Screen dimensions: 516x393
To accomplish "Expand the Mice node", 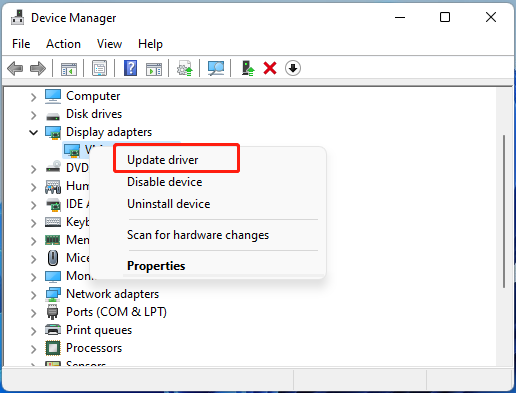I will pyautogui.click(x=33, y=259).
